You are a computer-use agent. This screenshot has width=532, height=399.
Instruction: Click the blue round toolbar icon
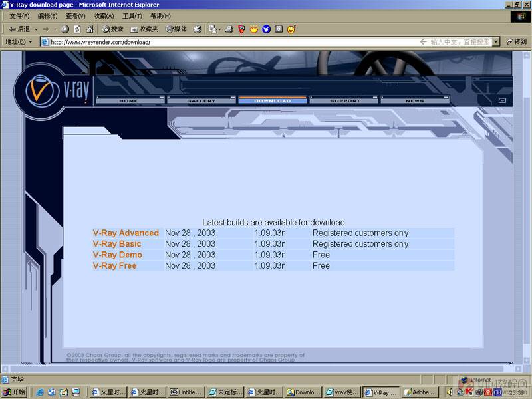click(x=267, y=29)
